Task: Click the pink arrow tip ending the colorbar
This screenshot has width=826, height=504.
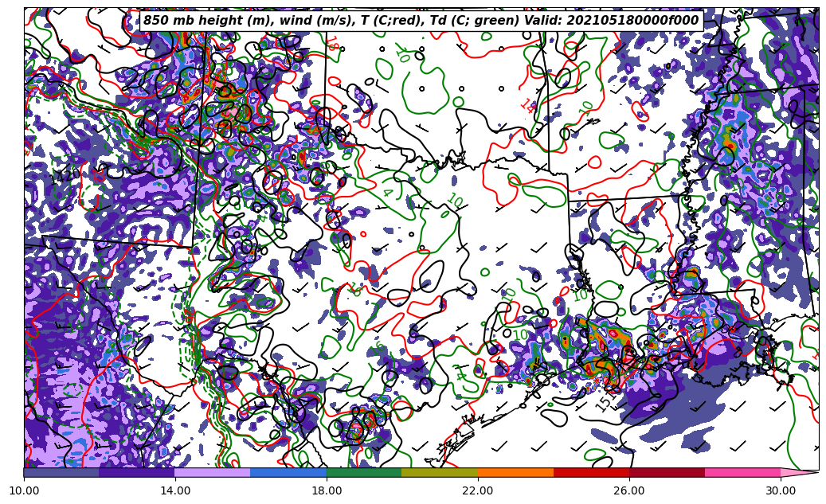Action: coord(800,472)
